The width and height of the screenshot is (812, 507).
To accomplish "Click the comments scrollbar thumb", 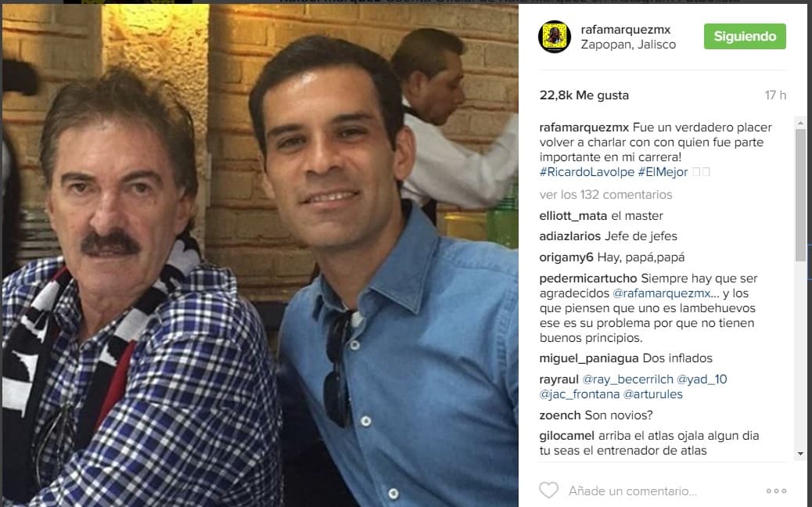I will [800, 196].
